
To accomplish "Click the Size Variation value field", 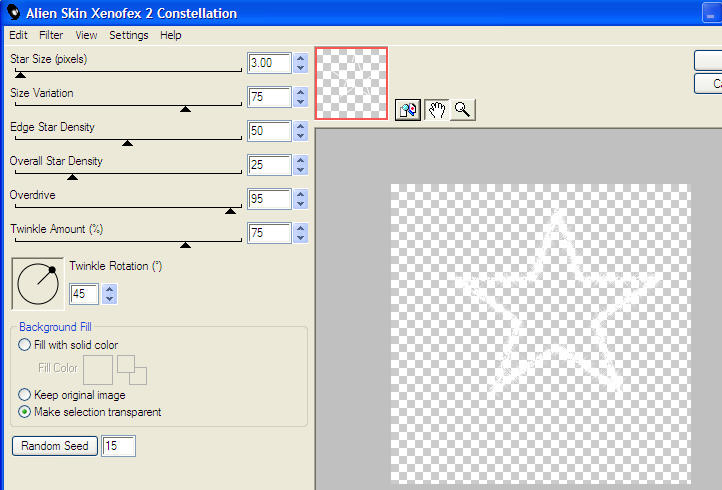I will coord(269,97).
